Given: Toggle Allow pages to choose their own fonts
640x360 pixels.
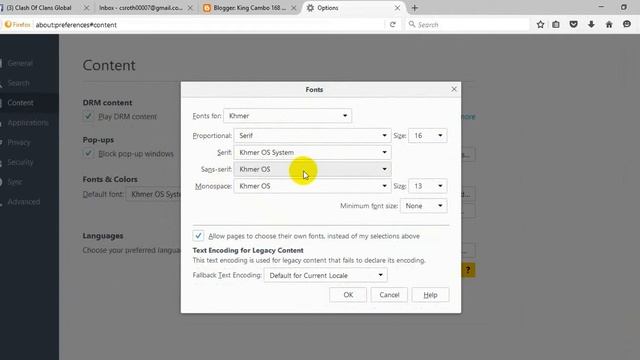Looking at the screenshot, I should tap(198, 236).
